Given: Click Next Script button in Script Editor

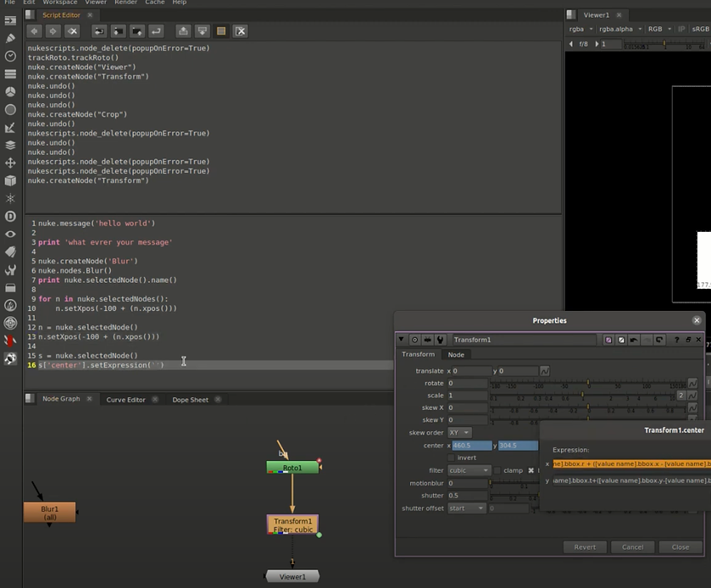Looking at the screenshot, I should 53,31.
